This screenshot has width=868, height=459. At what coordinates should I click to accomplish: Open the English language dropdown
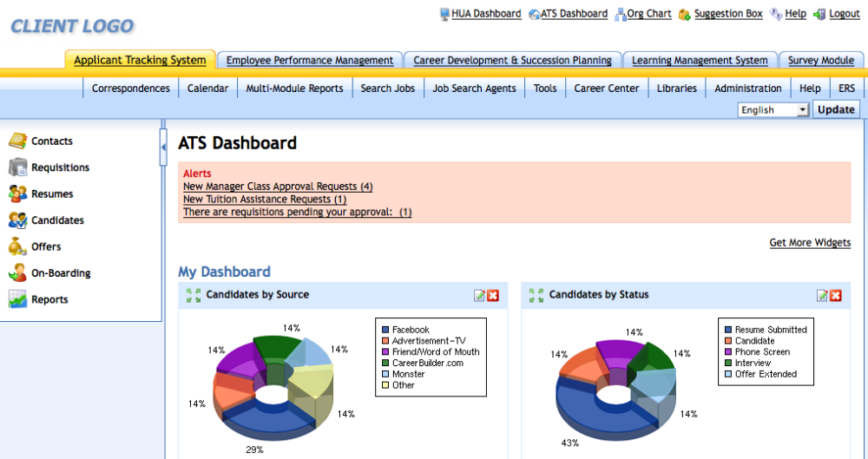pos(773,109)
